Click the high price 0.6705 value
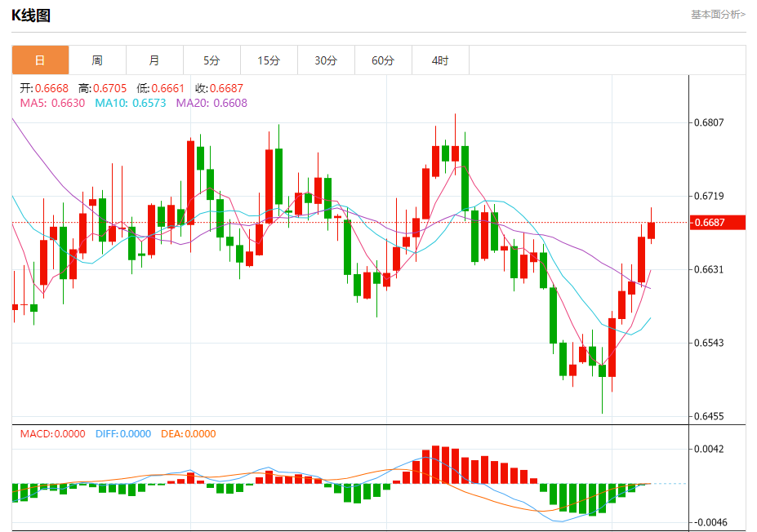The height and width of the screenshot is (532, 757). point(109,88)
